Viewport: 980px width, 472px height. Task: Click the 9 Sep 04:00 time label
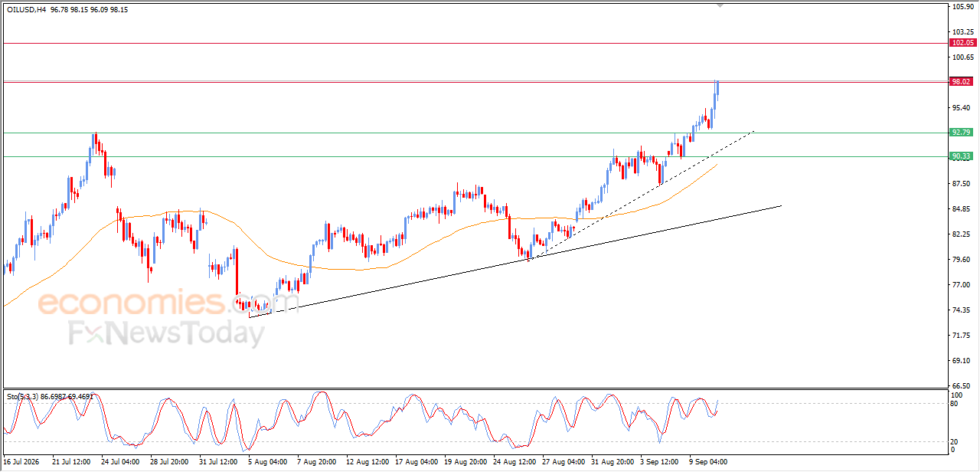tap(709, 462)
